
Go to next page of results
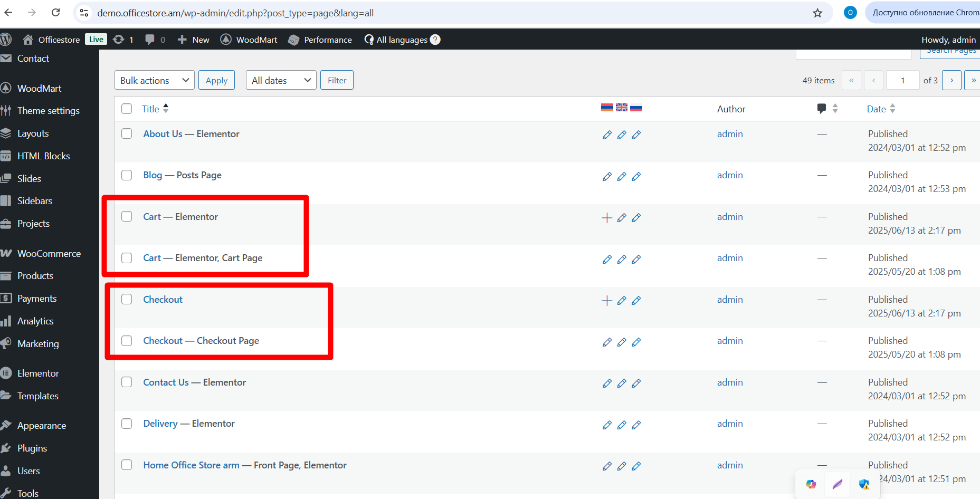pyautogui.click(x=952, y=80)
